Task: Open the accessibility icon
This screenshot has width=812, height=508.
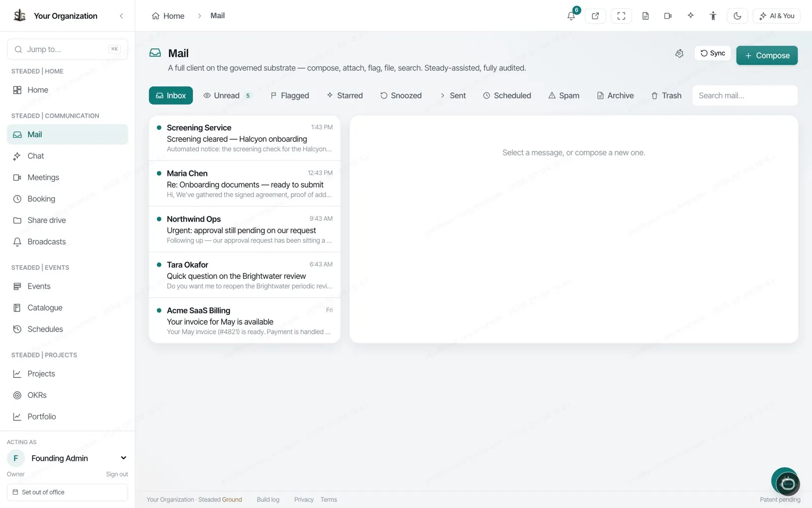Action: point(713,16)
